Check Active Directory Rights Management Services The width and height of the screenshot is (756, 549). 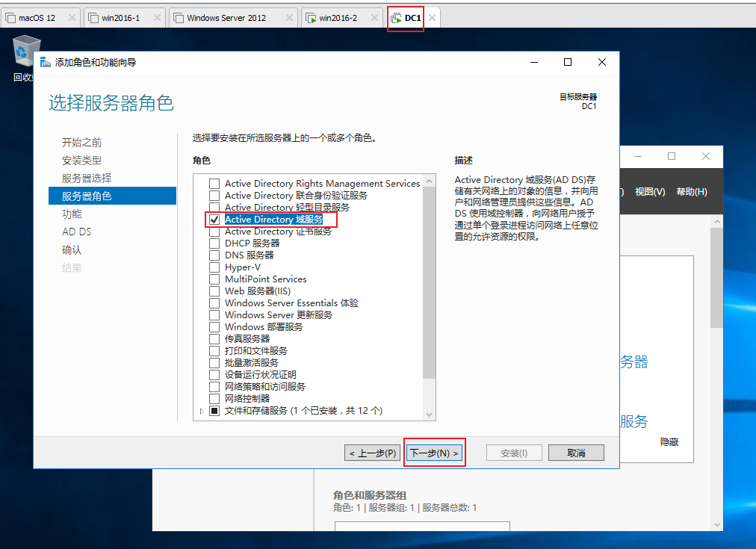[214, 184]
